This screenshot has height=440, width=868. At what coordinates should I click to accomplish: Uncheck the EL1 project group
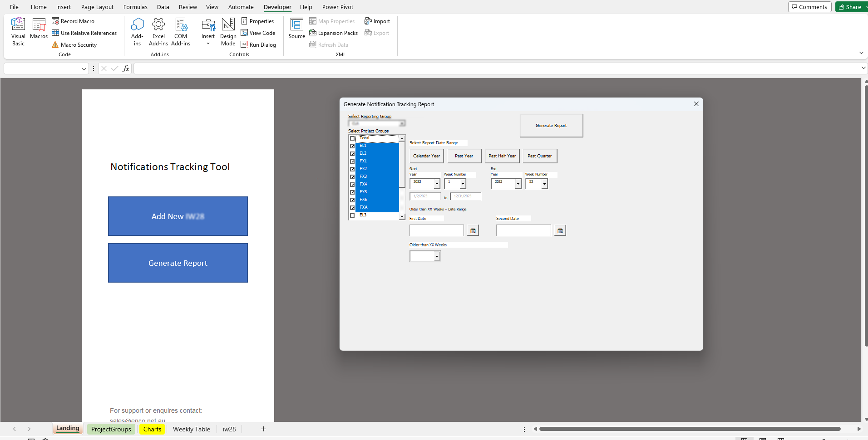[x=352, y=146]
